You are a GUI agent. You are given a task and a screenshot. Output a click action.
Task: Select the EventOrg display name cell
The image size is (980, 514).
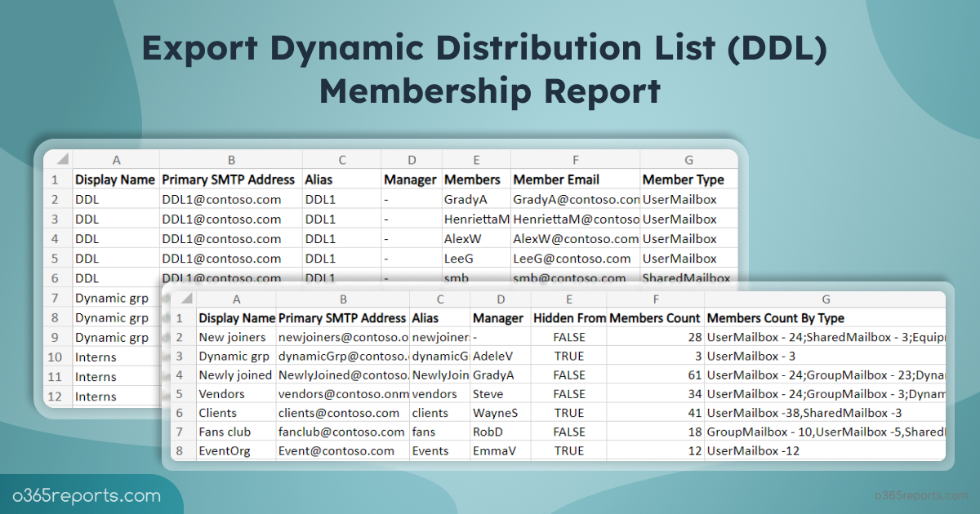pos(236,450)
